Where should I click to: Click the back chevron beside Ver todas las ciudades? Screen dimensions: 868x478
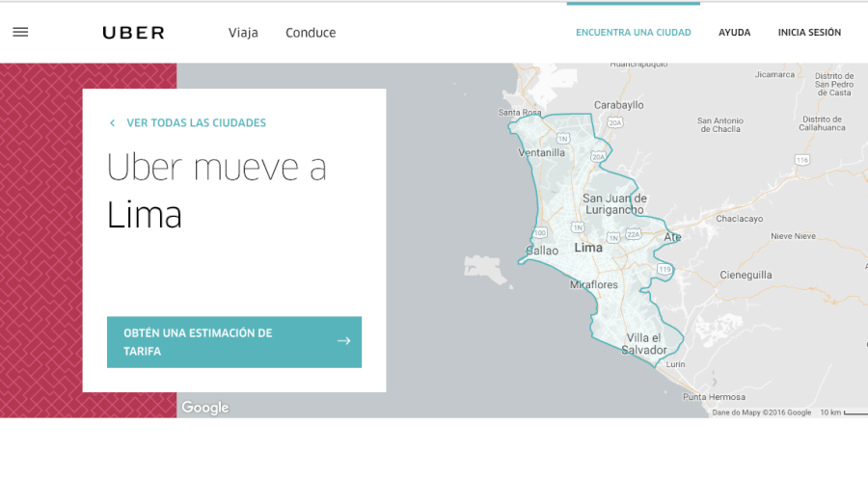[113, 122]
